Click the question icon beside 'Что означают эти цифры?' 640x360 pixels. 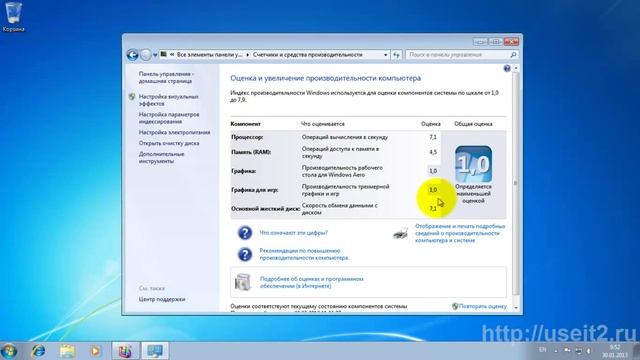coord(245,233)
